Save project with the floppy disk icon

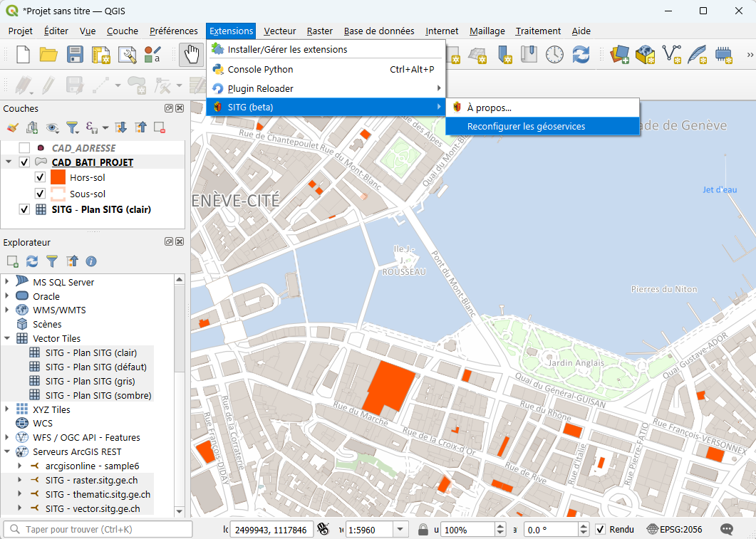(75, 54)
